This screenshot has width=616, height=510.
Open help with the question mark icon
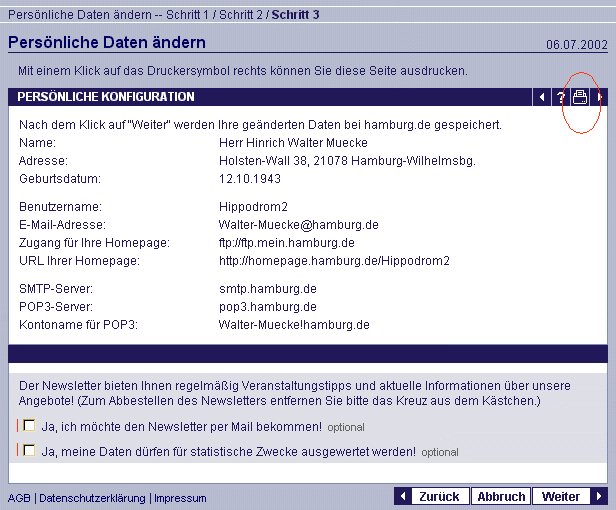[x=560, y=97]
